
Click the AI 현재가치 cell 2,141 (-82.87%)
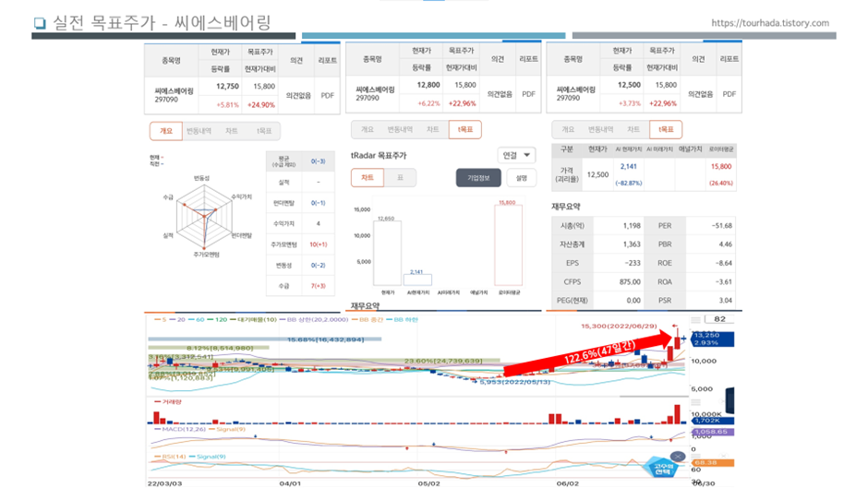(628, 174)
